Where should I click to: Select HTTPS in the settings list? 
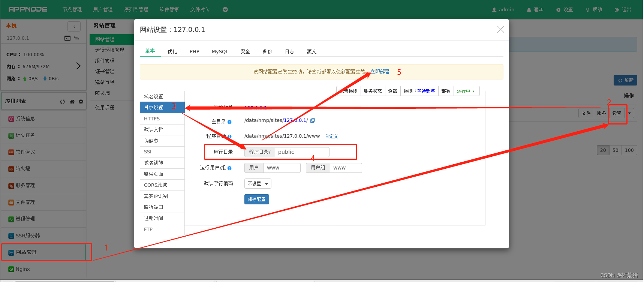[162, 118]
